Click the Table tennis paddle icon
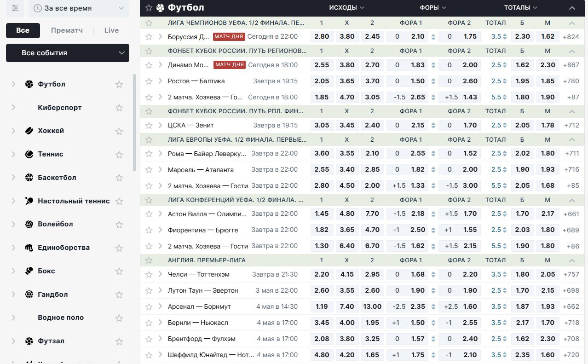This screenshot has width=588, height=364. tap(29, 201)
